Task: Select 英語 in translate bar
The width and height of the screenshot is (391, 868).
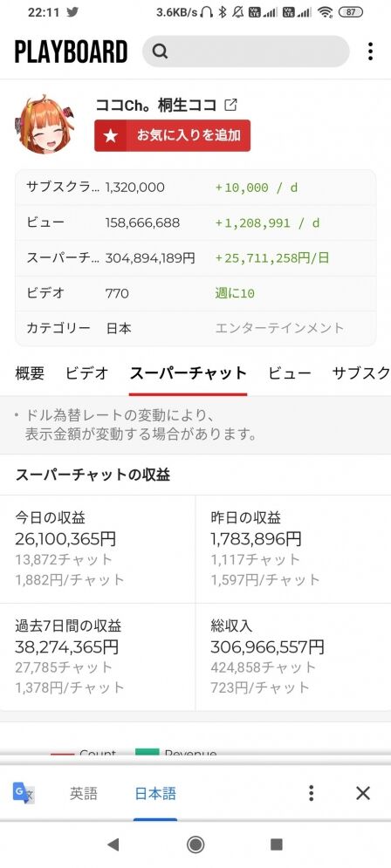Action: tap(84, 794)
